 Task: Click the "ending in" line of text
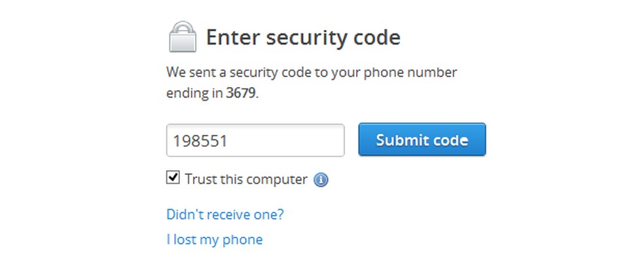tap(212, 93)
